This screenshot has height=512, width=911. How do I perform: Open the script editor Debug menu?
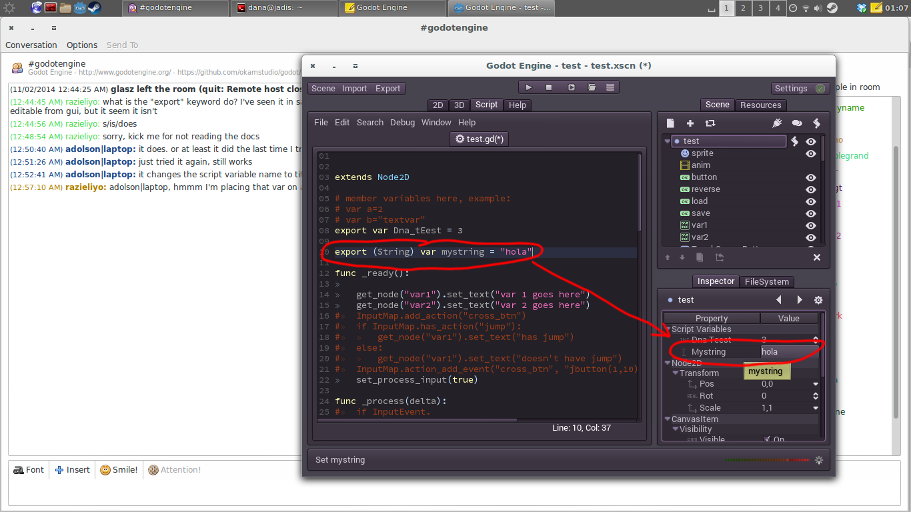[402, 123]
